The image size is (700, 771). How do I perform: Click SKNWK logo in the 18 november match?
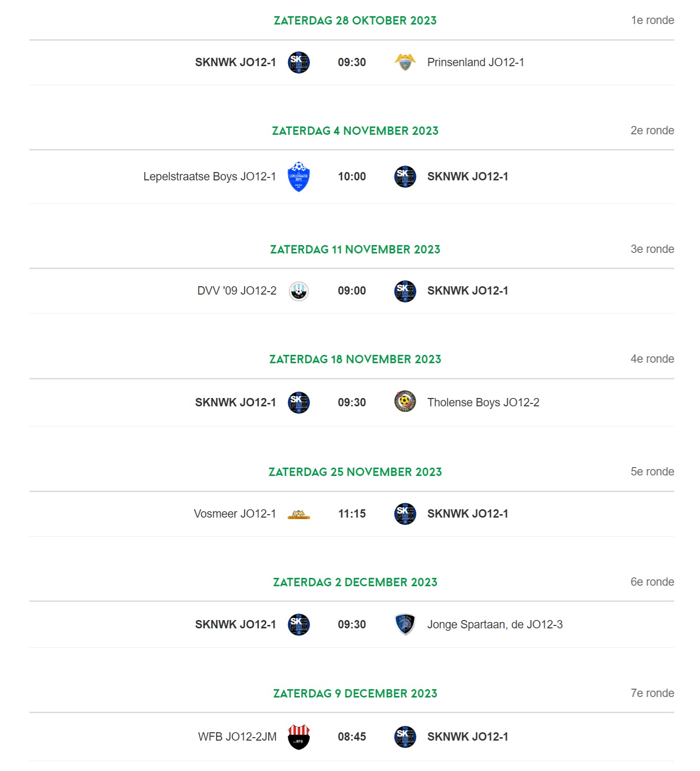pyautogui.click(x=299, y=402)
